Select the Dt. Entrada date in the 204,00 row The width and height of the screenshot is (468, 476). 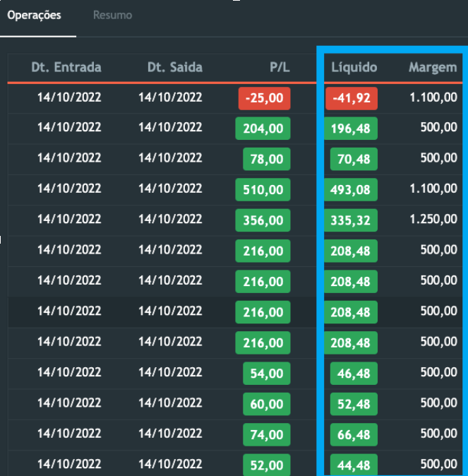69,127
